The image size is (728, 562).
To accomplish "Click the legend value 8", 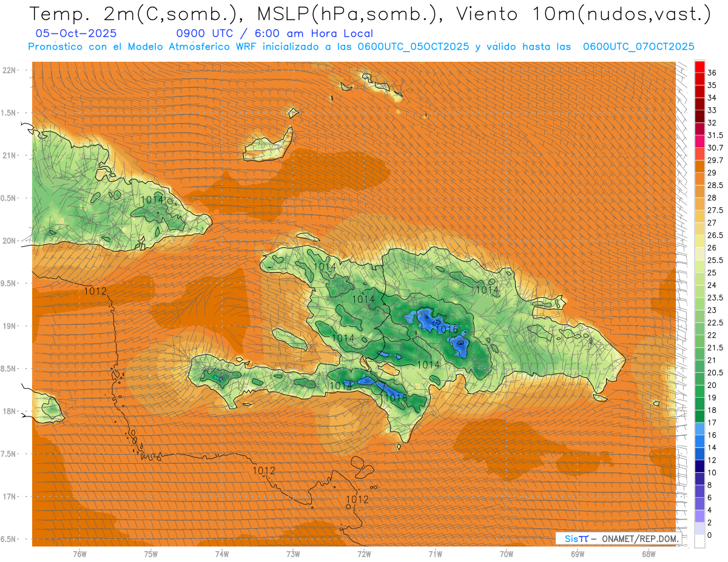I will (x=710, y=485).
